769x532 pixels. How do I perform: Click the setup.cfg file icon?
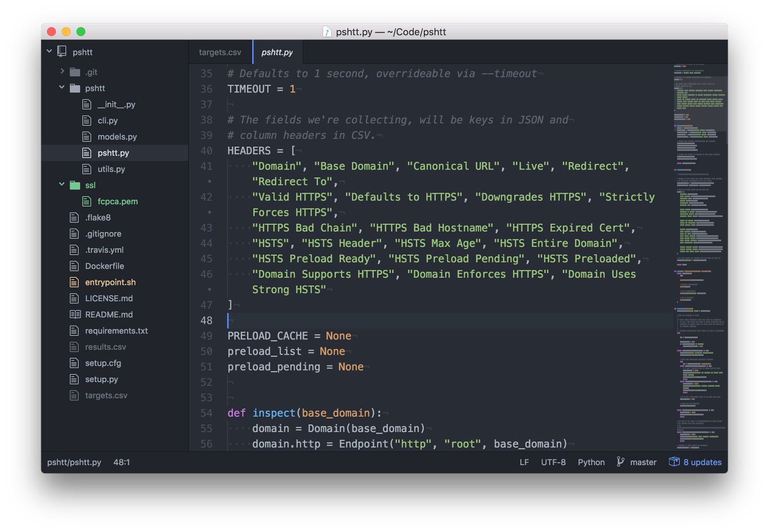(74, 363)
